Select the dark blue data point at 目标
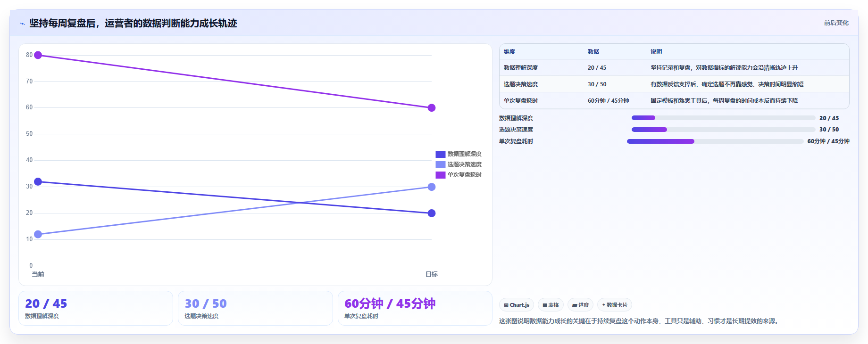Screen dimensions: 868x344 click(x=431, y=213)
